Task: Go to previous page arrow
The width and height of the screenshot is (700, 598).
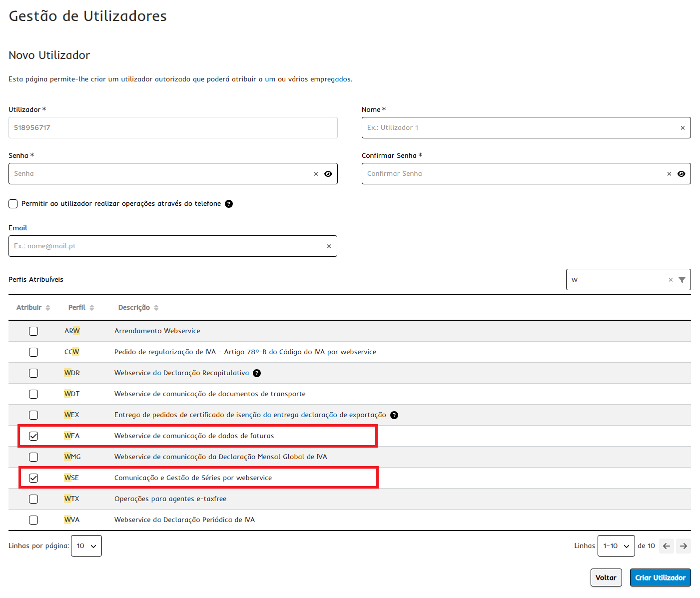Action: (x=667, y=546)
